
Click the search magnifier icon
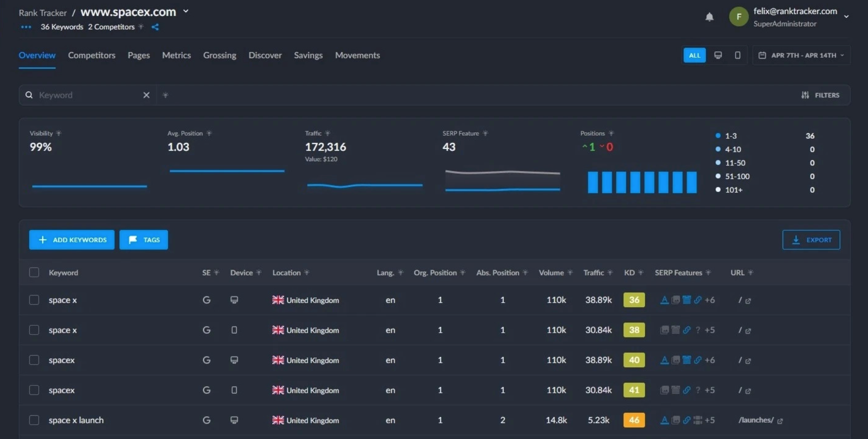pyautogui.click(x=29, y=95)
